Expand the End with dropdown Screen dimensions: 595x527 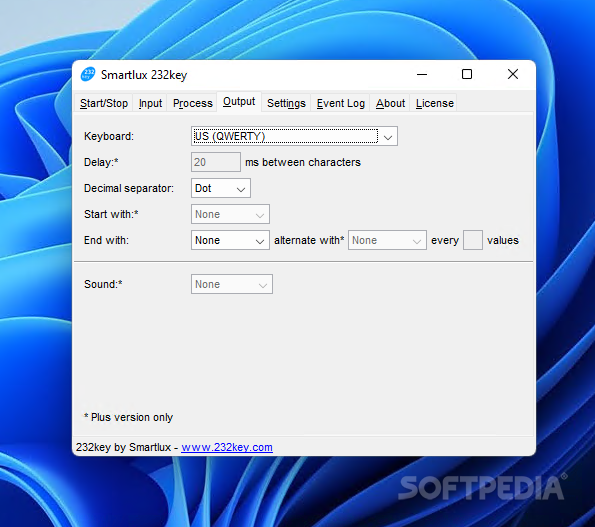click(x=230, y=240)
